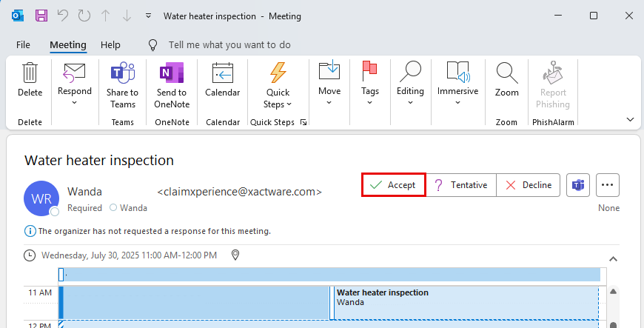Decline the meeting invitation

529,185
